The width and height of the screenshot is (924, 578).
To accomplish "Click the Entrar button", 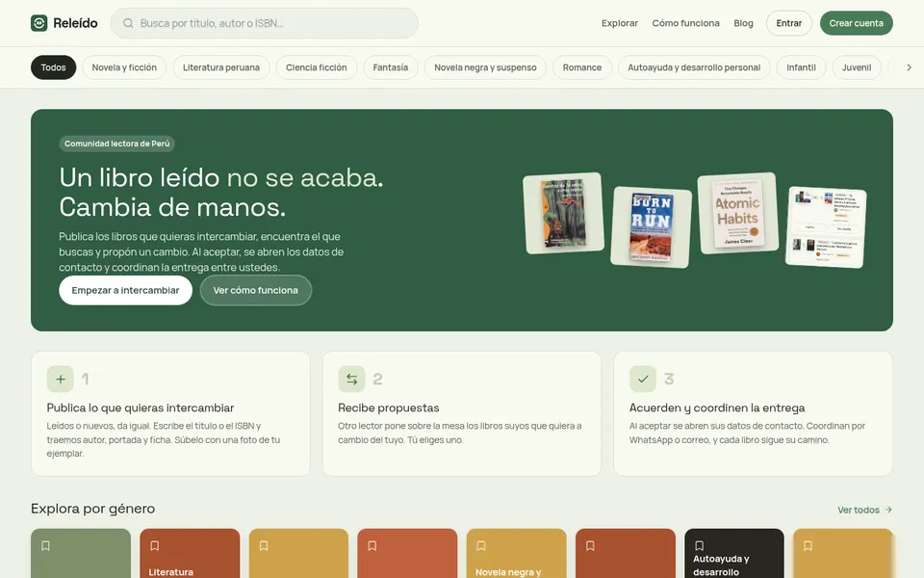I will [x=788, y=23].
